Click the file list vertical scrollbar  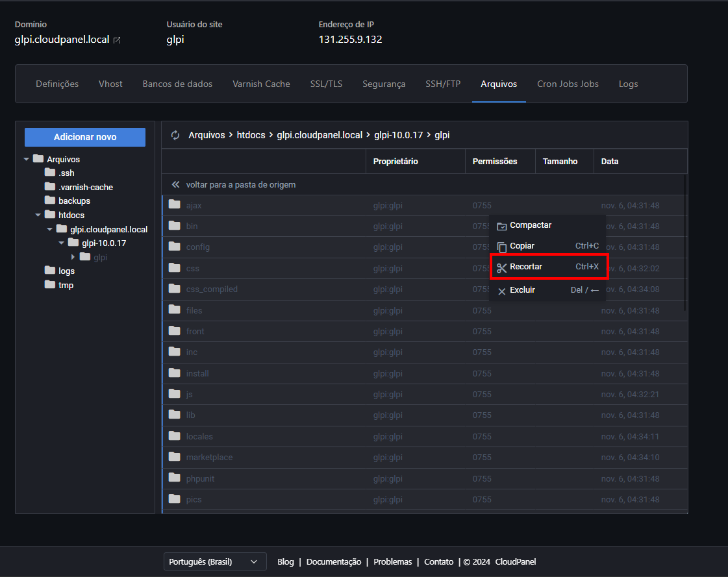click(685, 242)
